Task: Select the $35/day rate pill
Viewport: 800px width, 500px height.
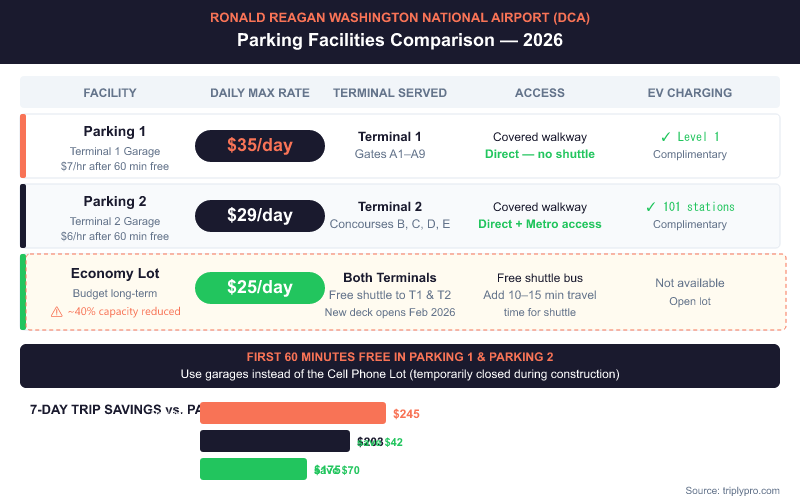Action: click(260, 146)
